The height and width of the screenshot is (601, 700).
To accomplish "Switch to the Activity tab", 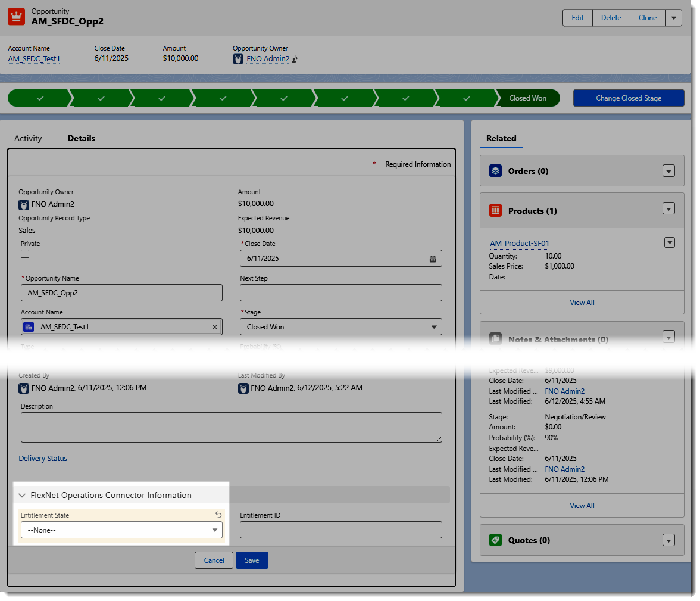I will tap(28, 139).
